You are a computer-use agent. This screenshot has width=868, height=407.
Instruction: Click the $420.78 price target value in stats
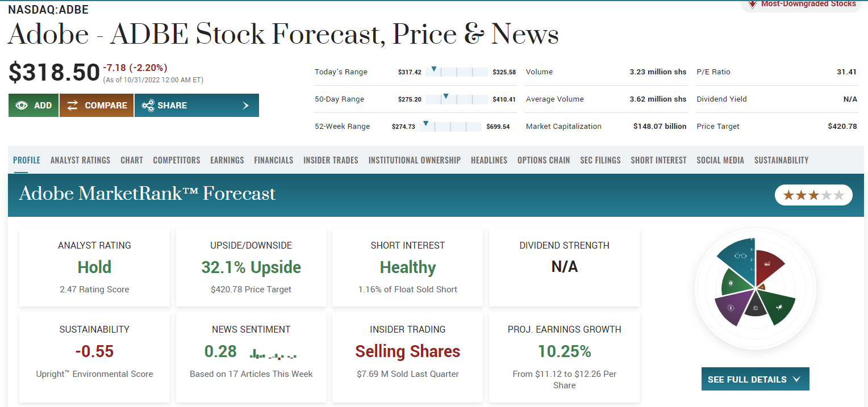coord(842,127)
